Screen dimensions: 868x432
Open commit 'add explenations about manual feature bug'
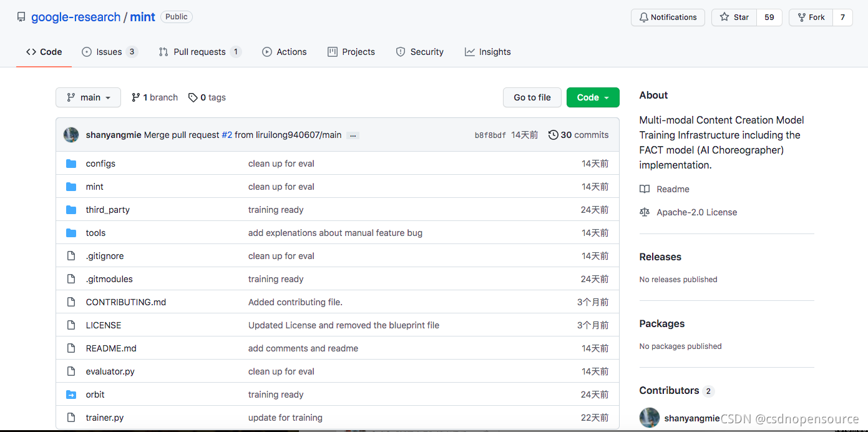tap(335, 233)
